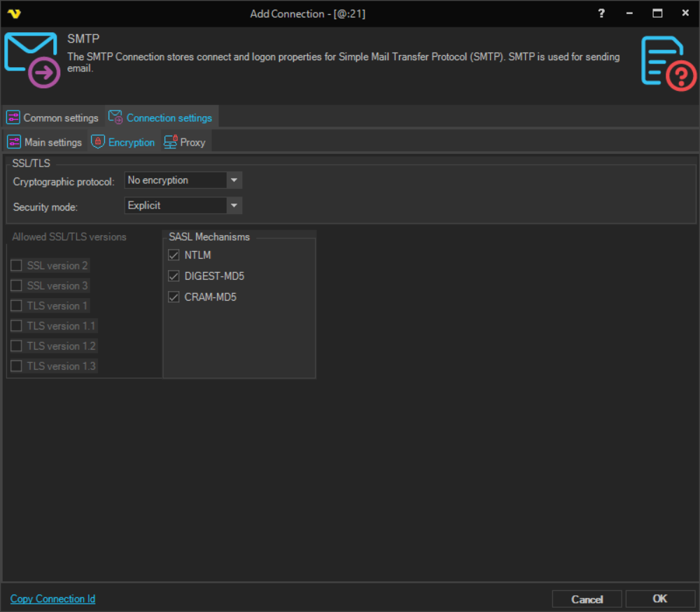
Task: Switch to the Common settings tab
Action: pos(60,118)
